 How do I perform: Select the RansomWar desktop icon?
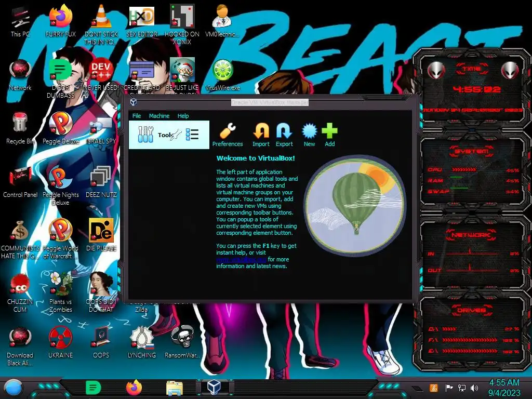[x=182, y=342]
